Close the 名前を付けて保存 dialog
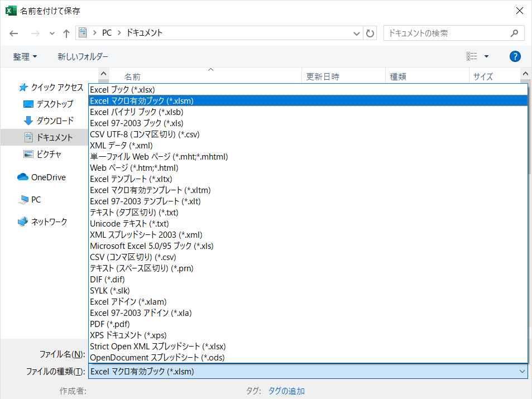This screenshot has height=399, width=532. tap(520, 11)
